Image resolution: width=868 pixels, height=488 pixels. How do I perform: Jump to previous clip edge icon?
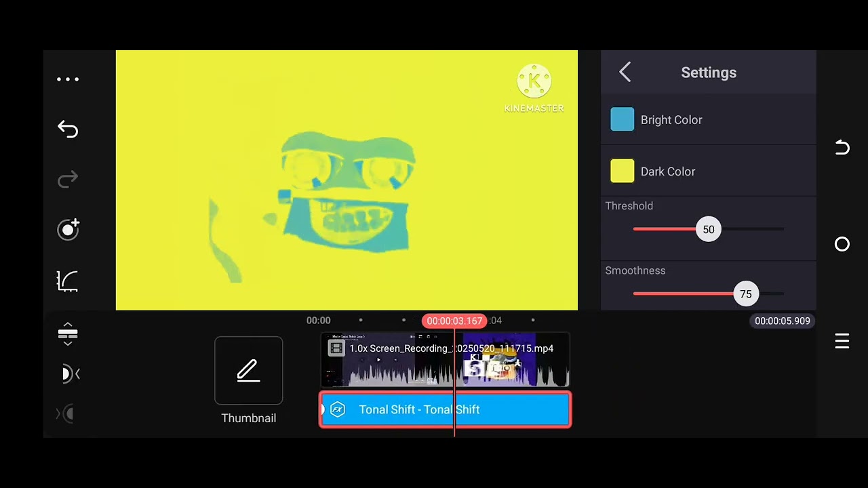pos(70,374)
